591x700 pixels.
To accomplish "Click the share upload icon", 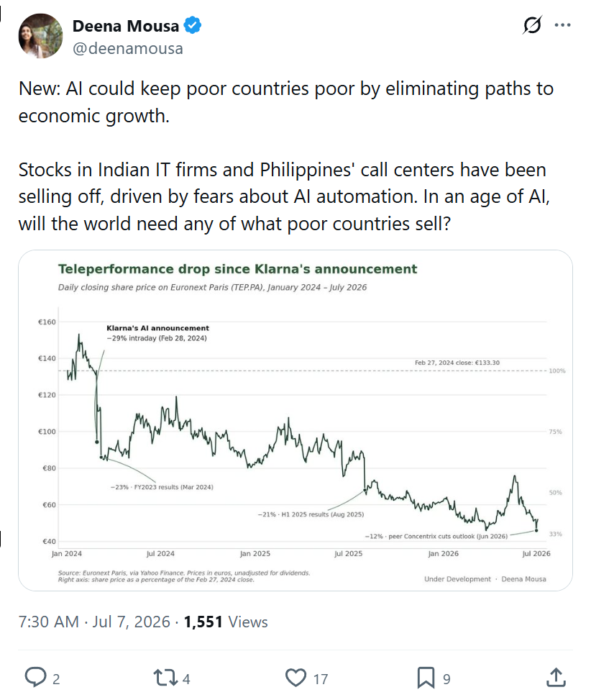I will tap(556, 677).
